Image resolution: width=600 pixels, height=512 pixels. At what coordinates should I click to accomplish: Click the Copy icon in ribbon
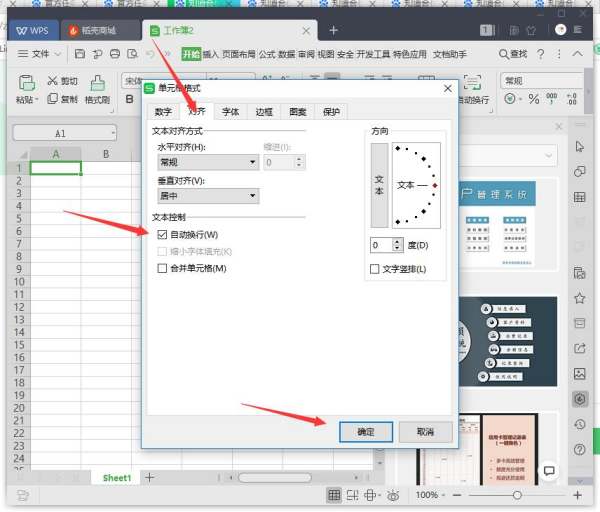pos(52,99)
